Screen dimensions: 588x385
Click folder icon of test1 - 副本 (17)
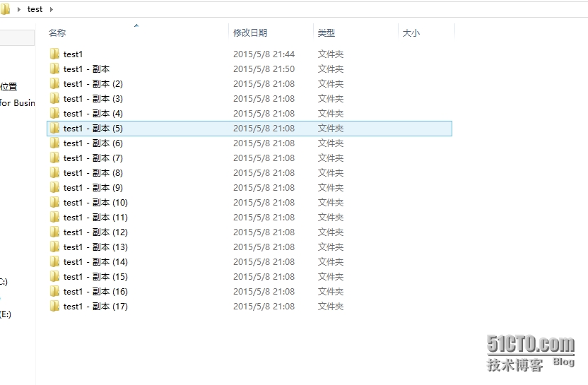(x=54, y=307)
